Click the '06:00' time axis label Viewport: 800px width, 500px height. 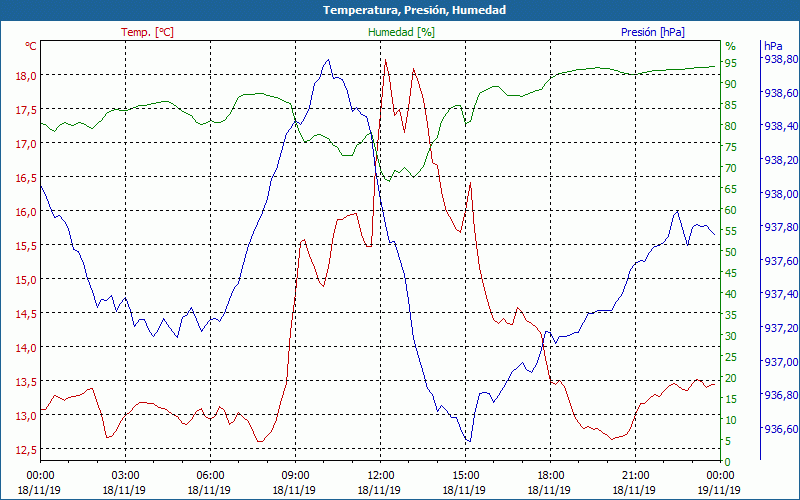pyautogui.click(x=210, y=476)
